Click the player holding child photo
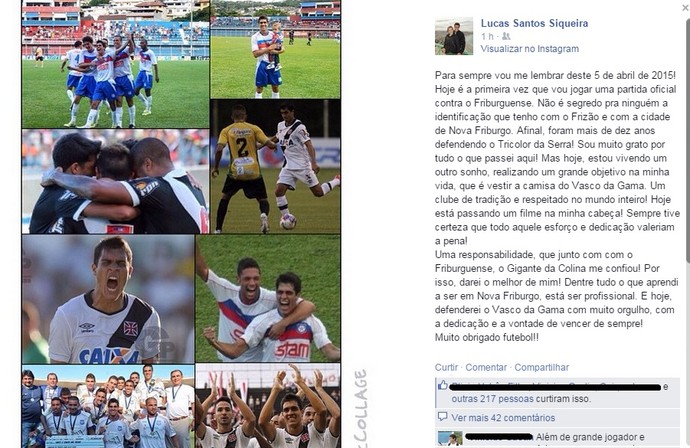Screen dimensions: 690x448 [x=275, y=49]
